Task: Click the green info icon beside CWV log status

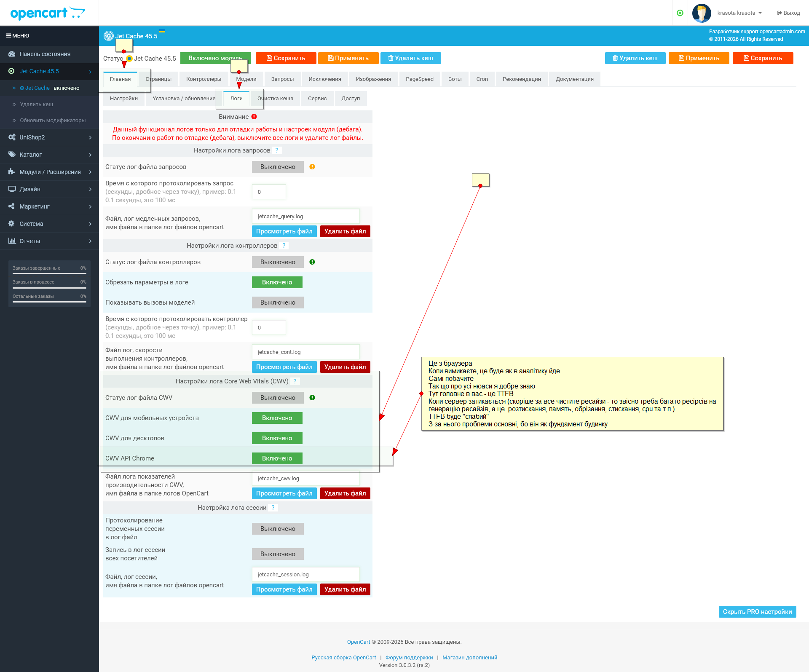Action: [312, 398]
